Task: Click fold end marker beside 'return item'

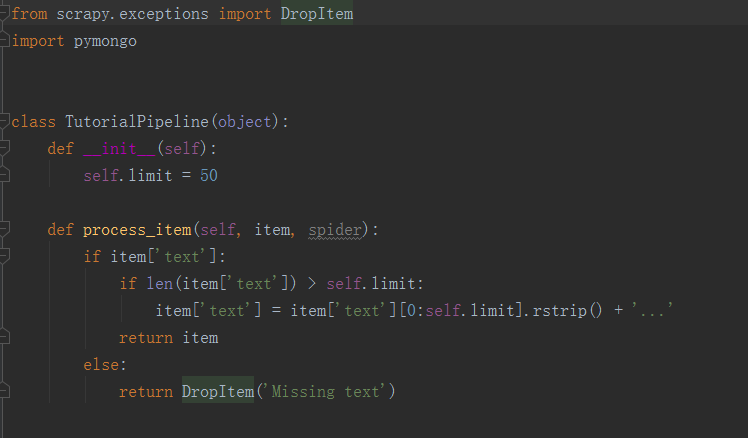Action: click(x=4, y=337)
